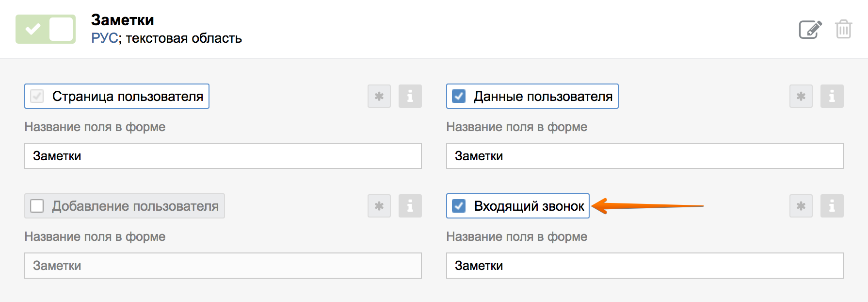Screen dimensions: 868x302
Task: Click the asterisk icon beside Входящий звонок
Action: coord(801,206)
